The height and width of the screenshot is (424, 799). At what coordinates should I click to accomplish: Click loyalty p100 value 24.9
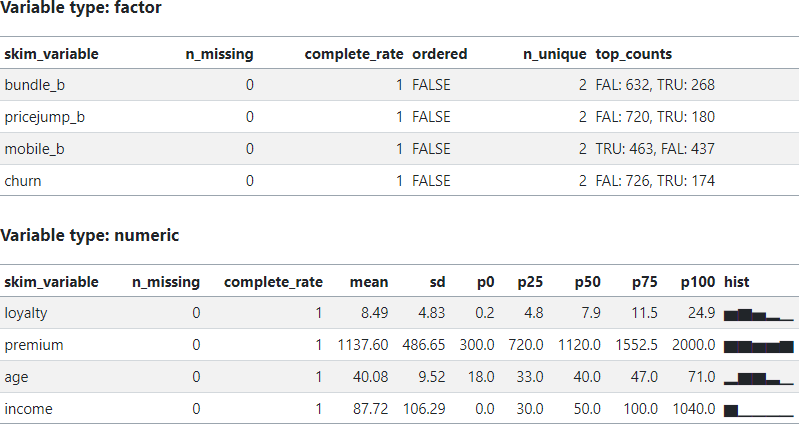click(x=701, y=313)
